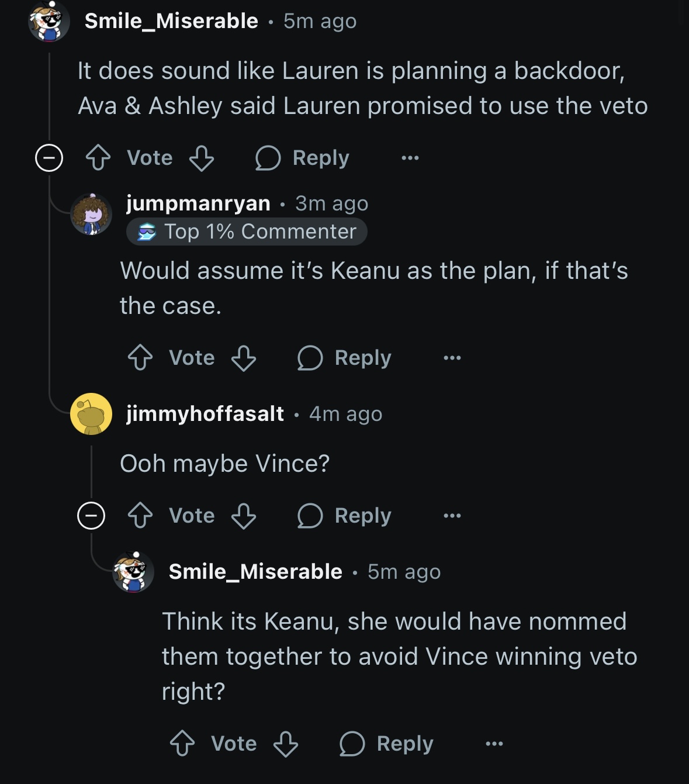
Task: Reply to jumpmanryan's Keanu comment
Action: point(344,358)
